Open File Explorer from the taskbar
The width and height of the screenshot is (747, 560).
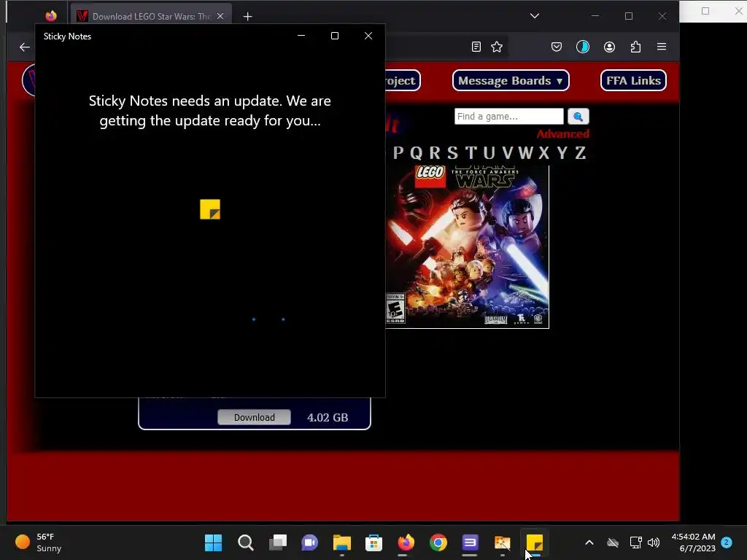click(x=341, y=542)
